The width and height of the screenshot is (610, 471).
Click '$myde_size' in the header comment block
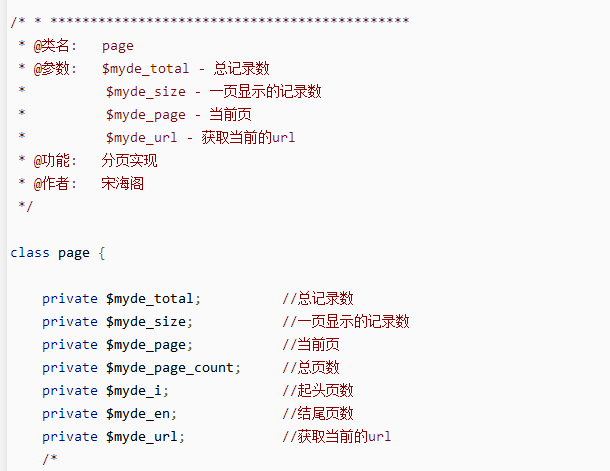click(146, 91)
